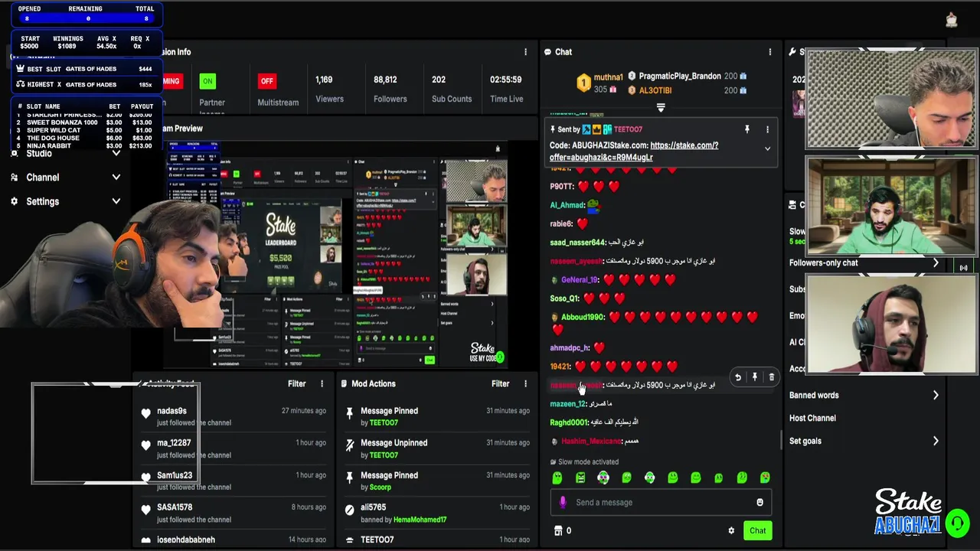Open the Host Channel option
Screen dimensions: 980x551
[812, 419]
